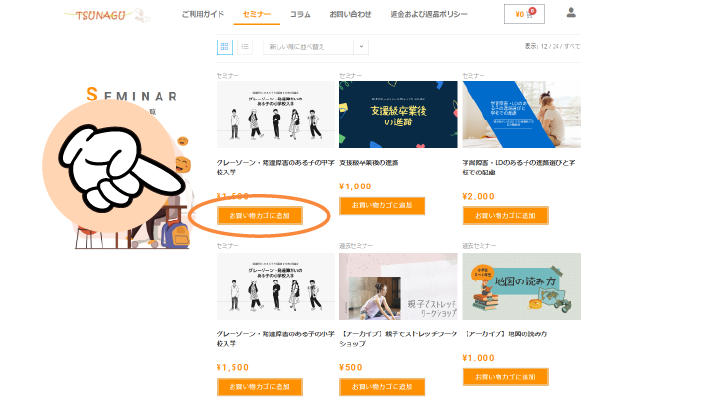This screenshot has width=701, height=401.
Task: Open the 地図の読み方 archive thumbnail
Action: pyautogui.click(x=522, y=287)
